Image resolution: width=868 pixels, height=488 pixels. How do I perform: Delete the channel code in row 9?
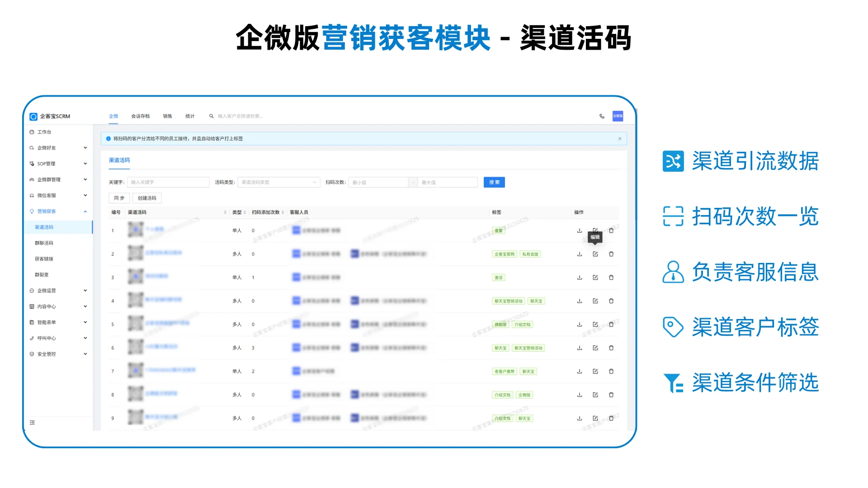pyautogui.click(x=611, y=418)
